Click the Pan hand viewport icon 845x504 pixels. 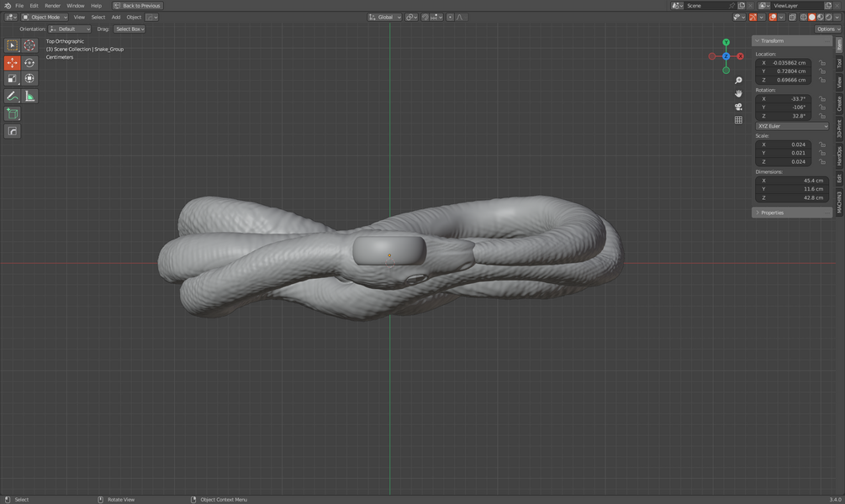738,94
